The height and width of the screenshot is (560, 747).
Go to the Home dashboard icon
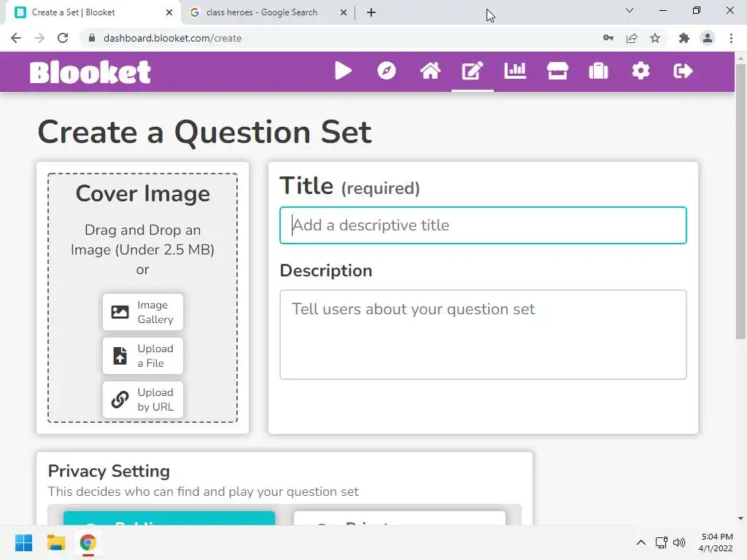click(430, 71)
